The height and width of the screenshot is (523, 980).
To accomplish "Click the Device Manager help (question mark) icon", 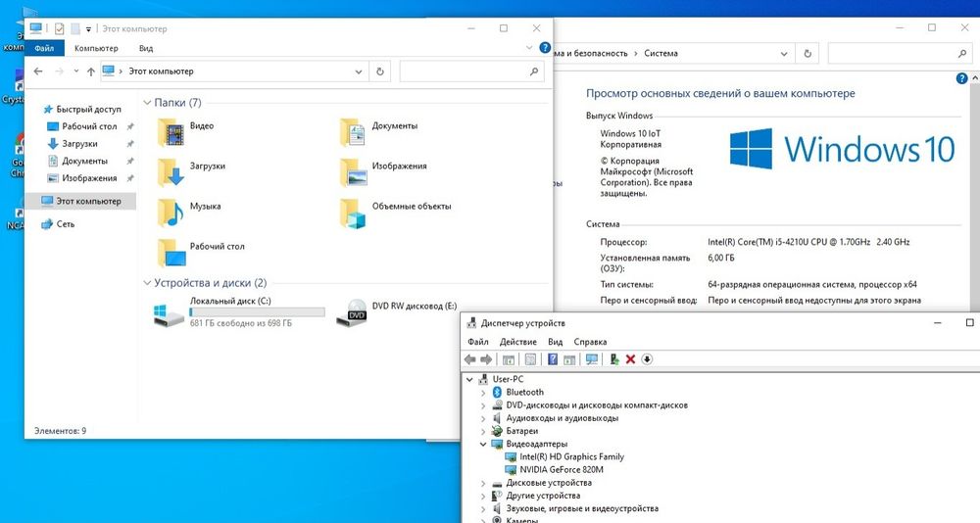I will pyautogui.click(x=553, y=359).
